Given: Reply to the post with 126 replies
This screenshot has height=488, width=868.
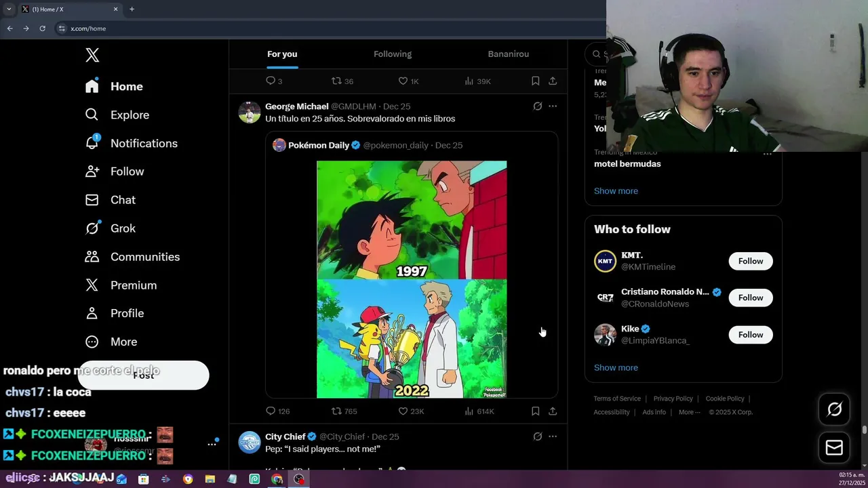Looking at the screenshot, I should 277,411.
